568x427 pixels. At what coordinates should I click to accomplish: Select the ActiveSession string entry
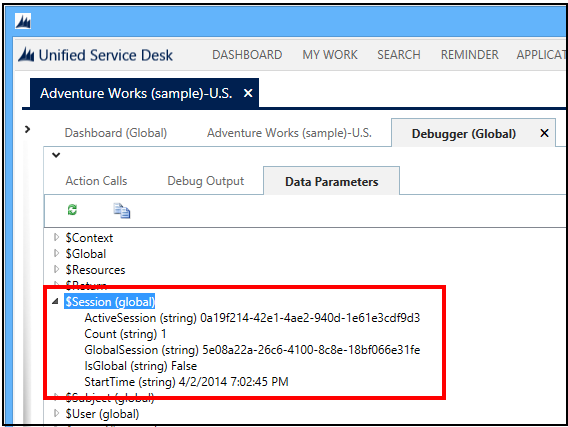[252, 318]
